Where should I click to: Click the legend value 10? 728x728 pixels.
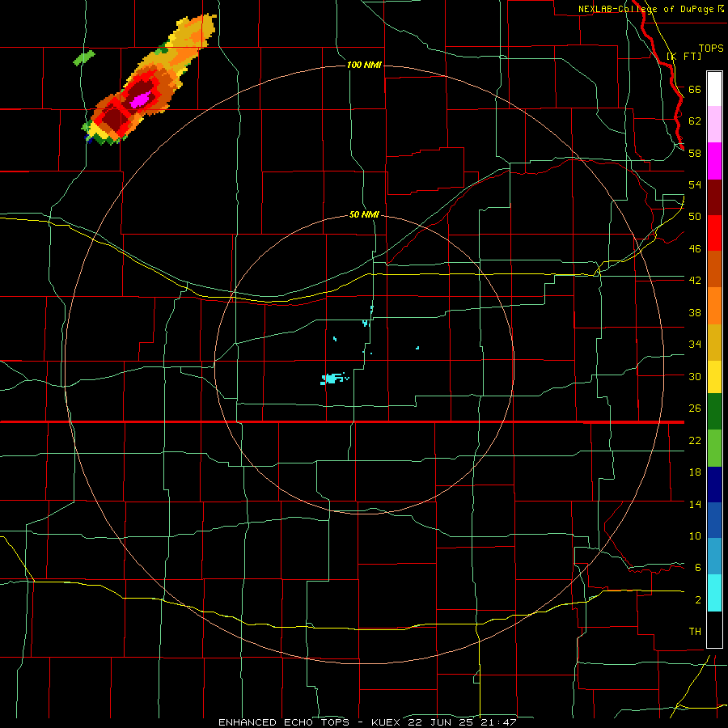(695, 535)
